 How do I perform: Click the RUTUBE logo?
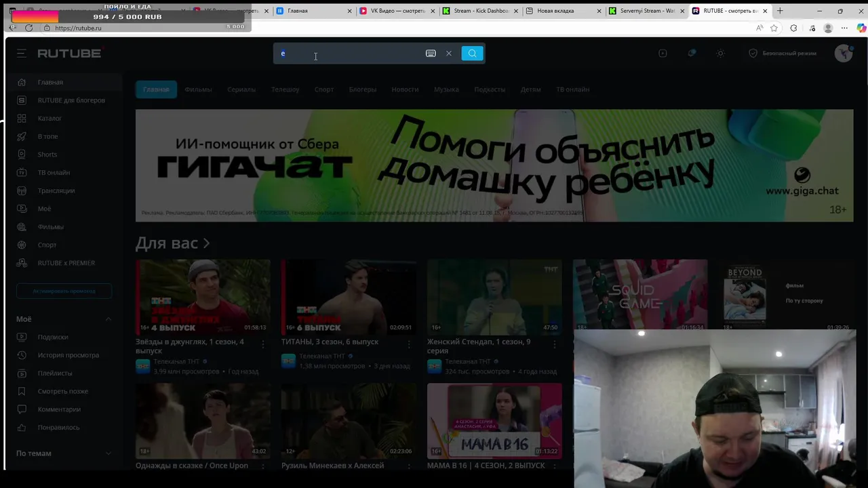69,54
